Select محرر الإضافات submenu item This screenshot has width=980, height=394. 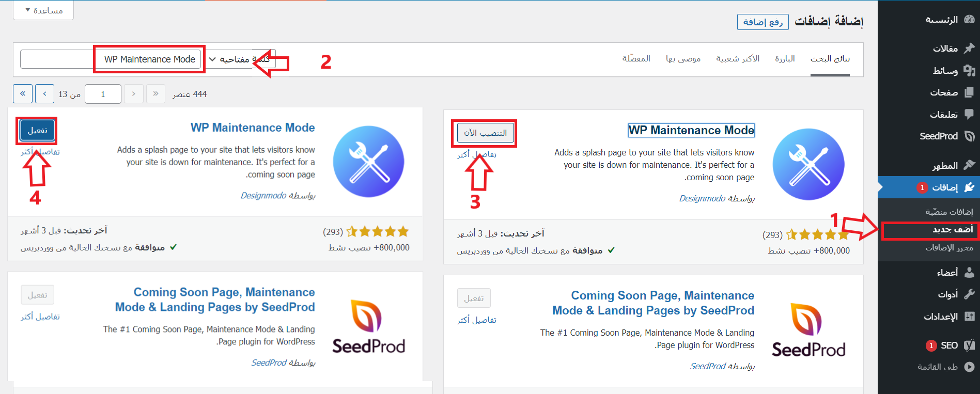(949, 247)
